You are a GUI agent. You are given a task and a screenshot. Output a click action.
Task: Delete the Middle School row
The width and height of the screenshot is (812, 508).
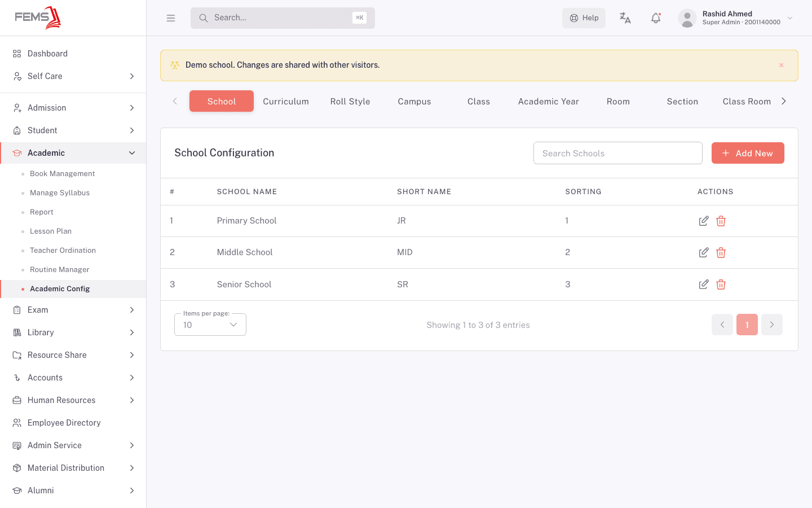click(x=721, y=253)
